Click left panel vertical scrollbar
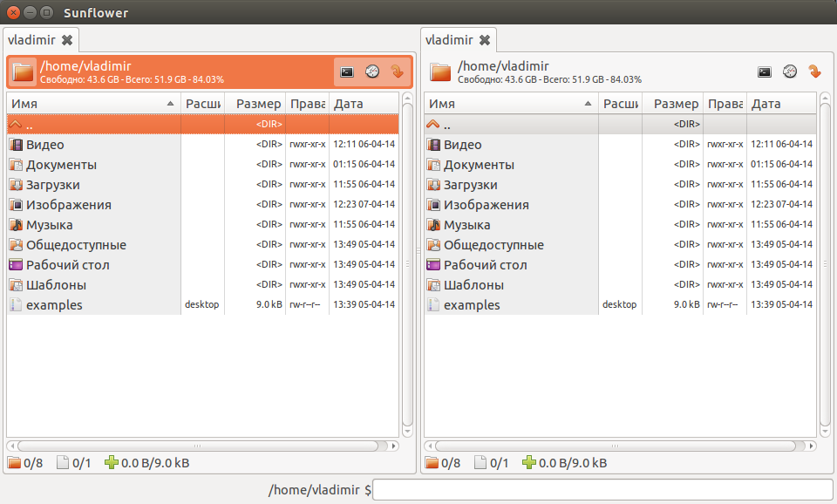This screenshot has width=837, height=504. coord(407,265)
